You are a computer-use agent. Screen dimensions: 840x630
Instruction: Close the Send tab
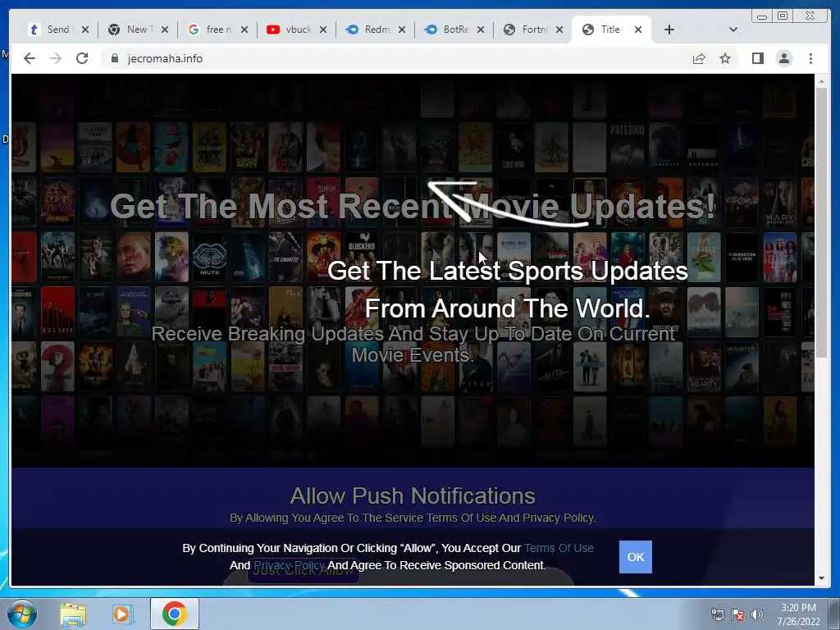pos(85,30)
